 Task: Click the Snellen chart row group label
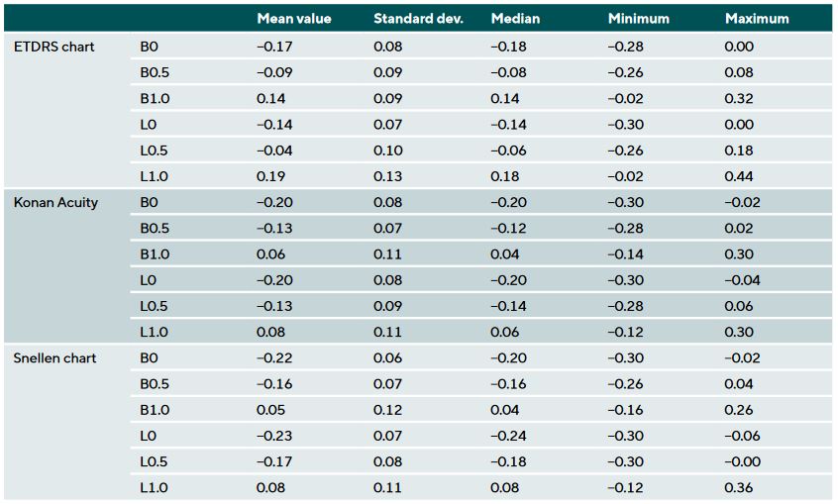point(55,358)
